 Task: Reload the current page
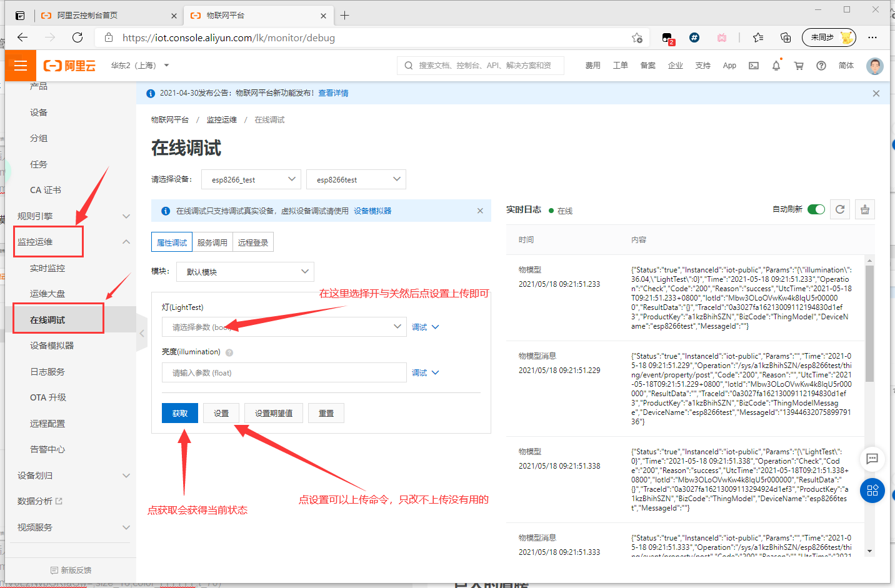click(77, 37)
